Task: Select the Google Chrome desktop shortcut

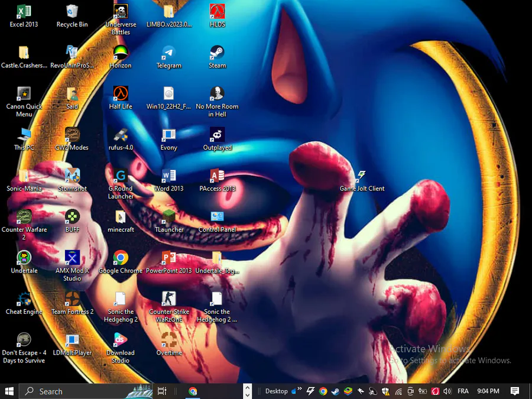Action: pos(121,262)
